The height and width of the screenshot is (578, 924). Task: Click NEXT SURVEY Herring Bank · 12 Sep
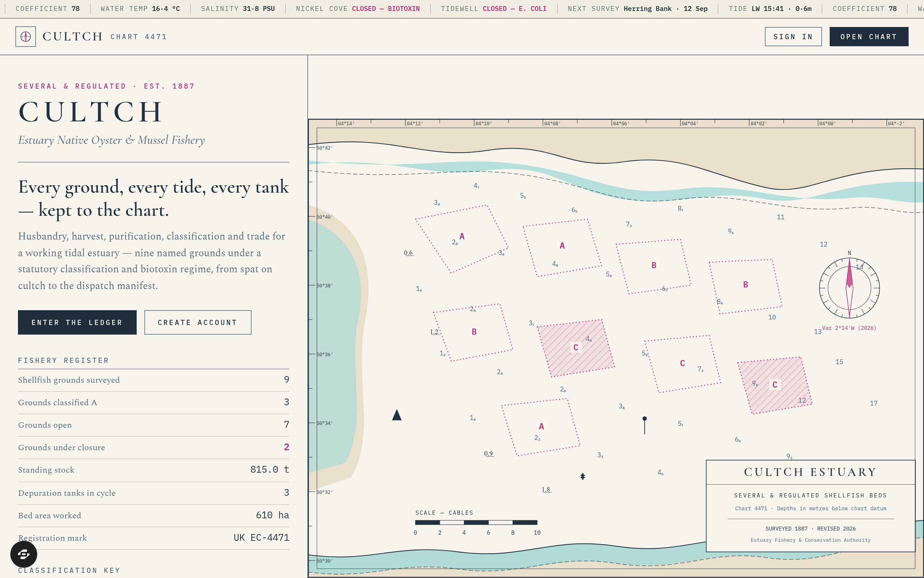pyautogui.click(x=637, y=8)
